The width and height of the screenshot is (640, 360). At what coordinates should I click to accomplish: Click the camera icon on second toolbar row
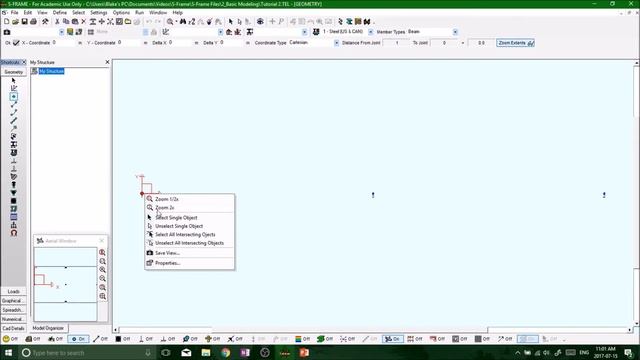7,32
